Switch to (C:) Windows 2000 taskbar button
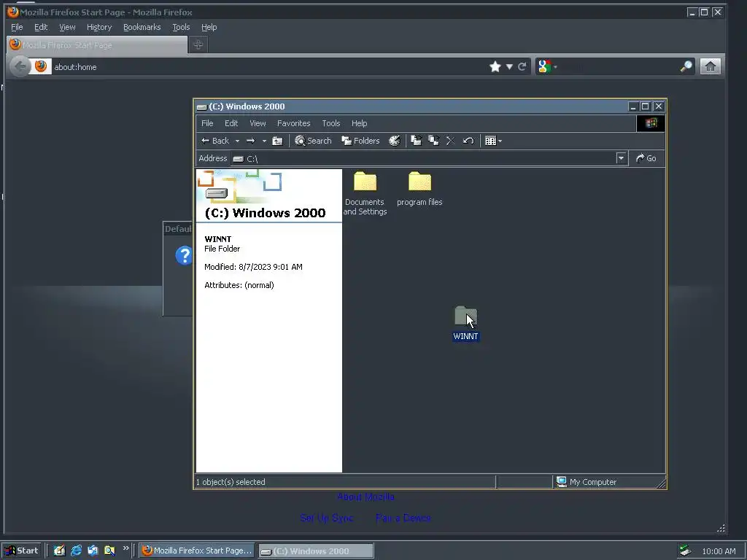Viewport: 747px width, 560px height. (317, 551)
